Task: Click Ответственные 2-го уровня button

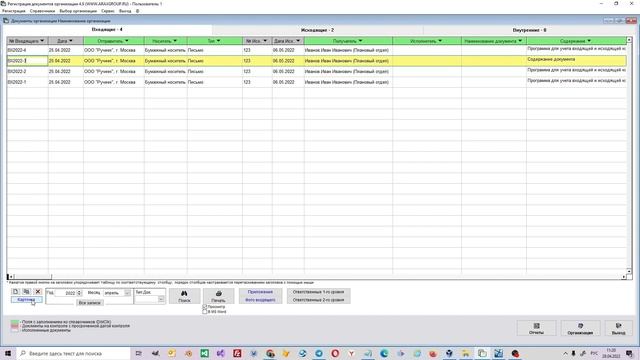Action: 318,300
